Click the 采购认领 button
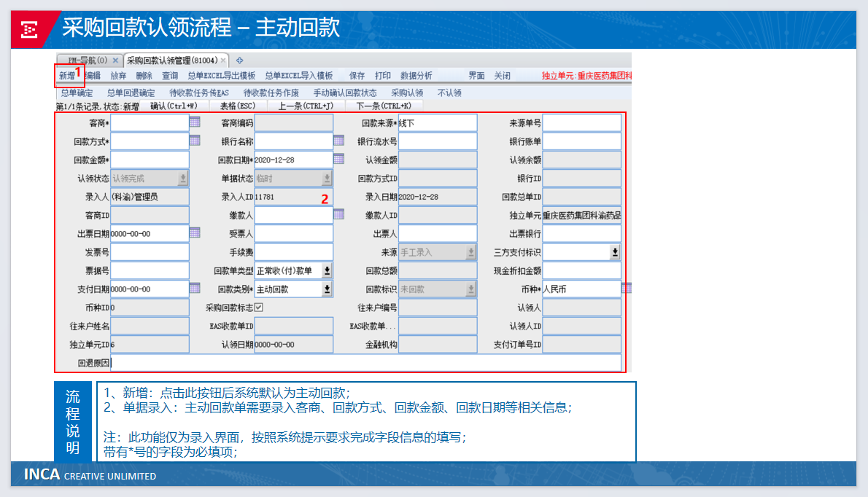This screenshot has width=868, height=497. click(407, 93)
